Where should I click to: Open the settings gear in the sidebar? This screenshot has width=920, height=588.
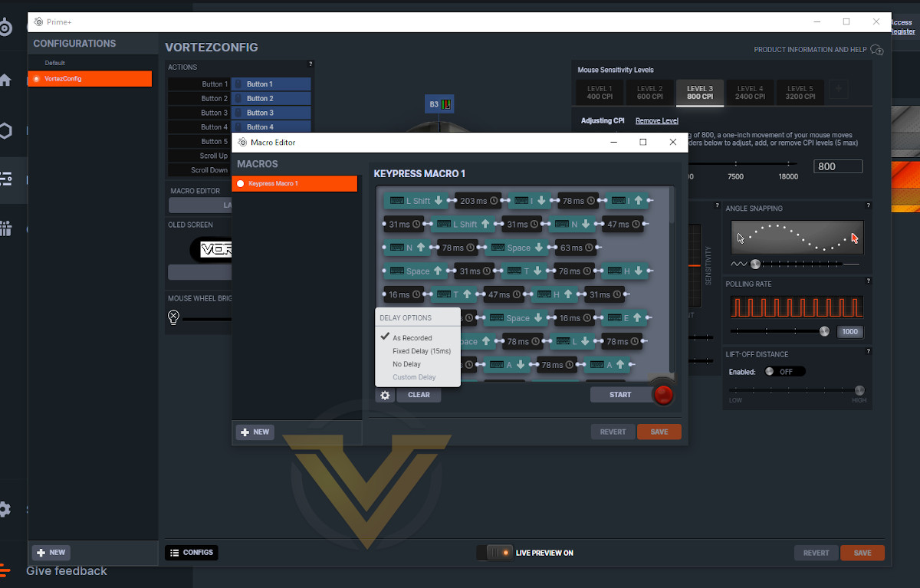point(5,509)
